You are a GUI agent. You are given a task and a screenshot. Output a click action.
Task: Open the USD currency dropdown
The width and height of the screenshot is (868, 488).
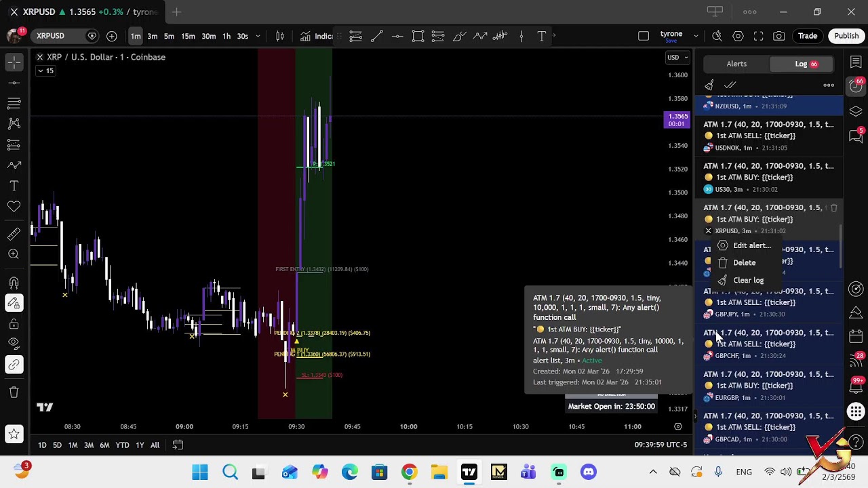pyautogui.click(x=677, y=58)
